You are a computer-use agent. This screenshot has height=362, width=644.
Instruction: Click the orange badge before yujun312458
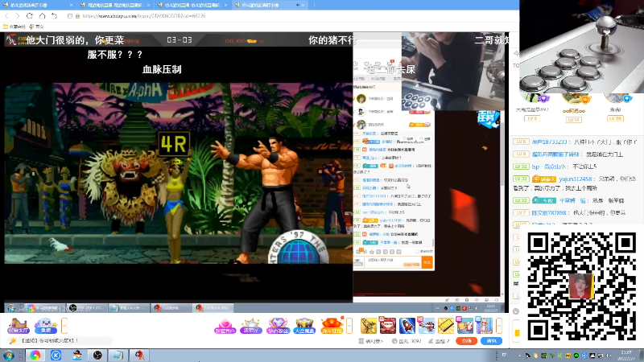(544, 179)
